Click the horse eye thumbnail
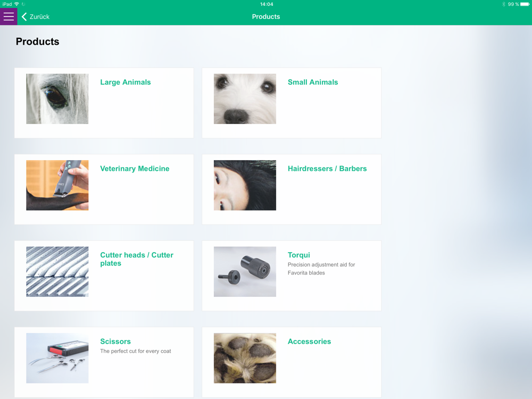The width and height of the screenshot is (532, 399). pos(57,99)
